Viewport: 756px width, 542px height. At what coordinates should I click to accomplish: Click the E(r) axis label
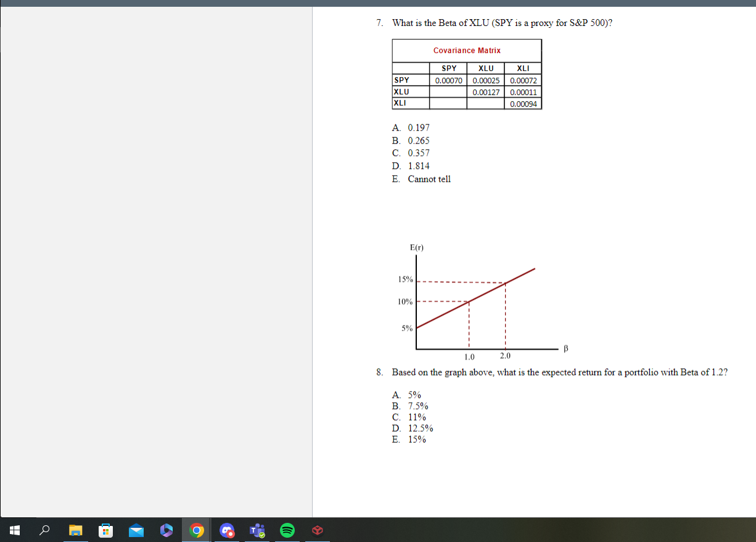tap(417, 248)
